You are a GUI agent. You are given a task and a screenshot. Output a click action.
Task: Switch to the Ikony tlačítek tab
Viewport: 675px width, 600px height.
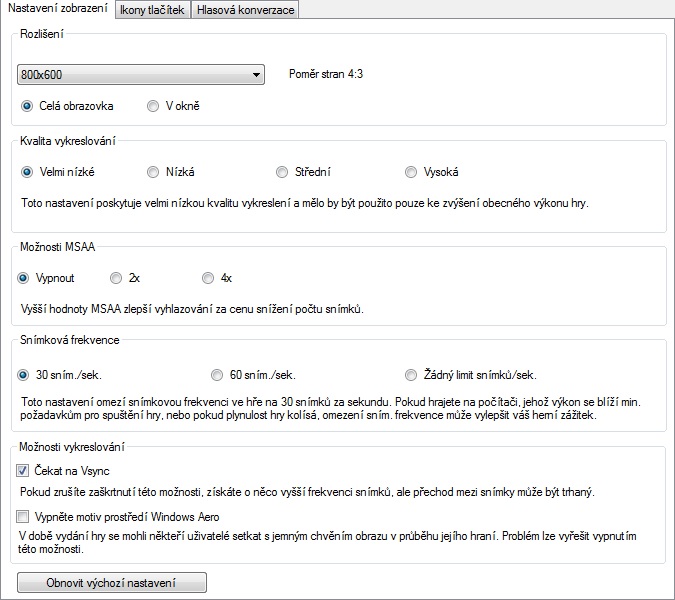pyautogui.click(x=152, y=10)
